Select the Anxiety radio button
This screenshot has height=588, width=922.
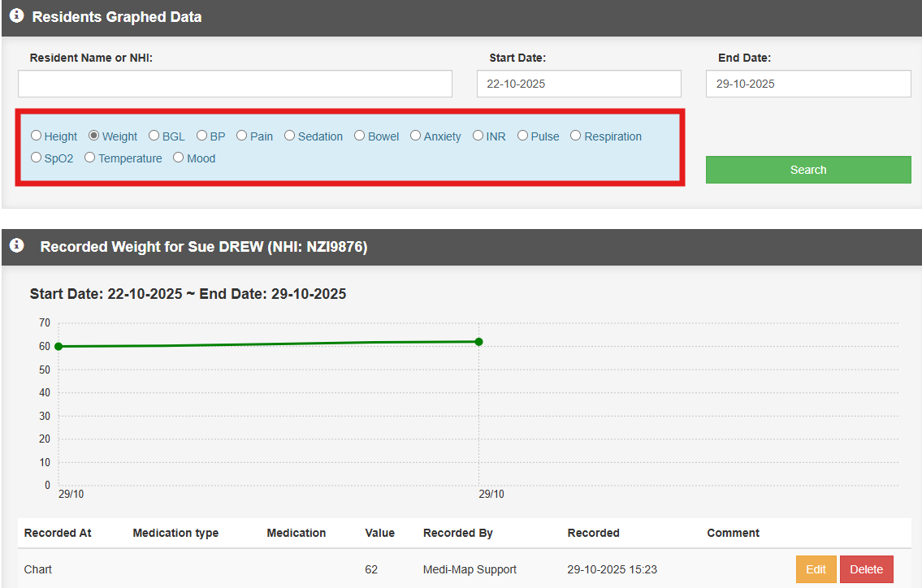click(x=416, y=136)
